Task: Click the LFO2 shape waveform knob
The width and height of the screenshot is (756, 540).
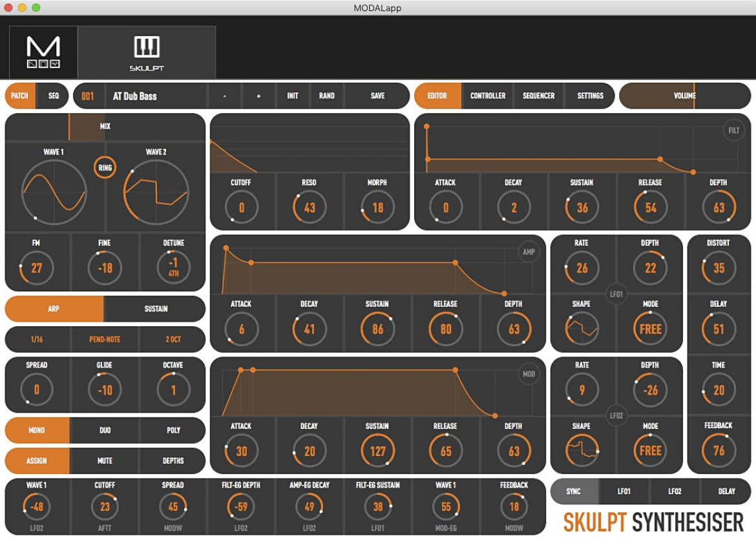Action: tap(582, 451)
